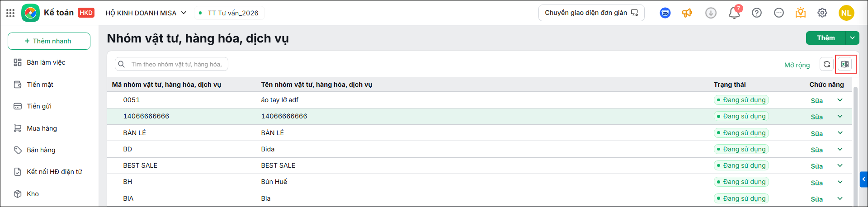Open the NL user avatar

pyautogui.click(x=846, y=13)
